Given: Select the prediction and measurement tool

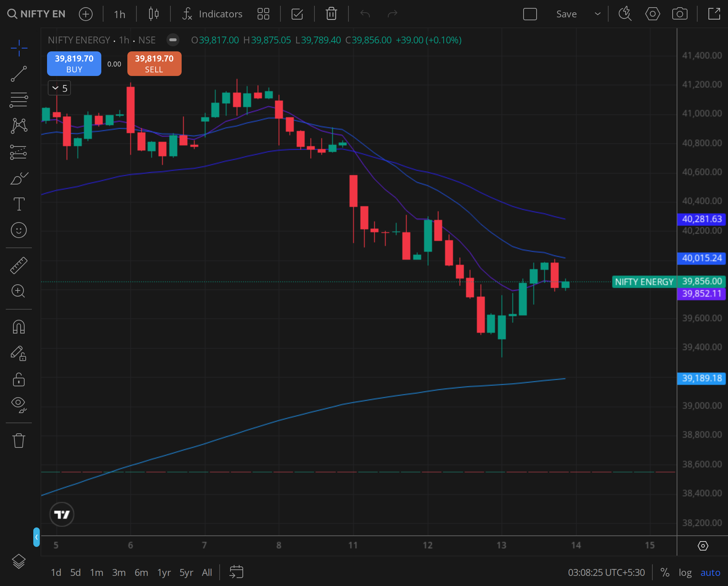Looking at the screenshot, I should pos(19,152).
